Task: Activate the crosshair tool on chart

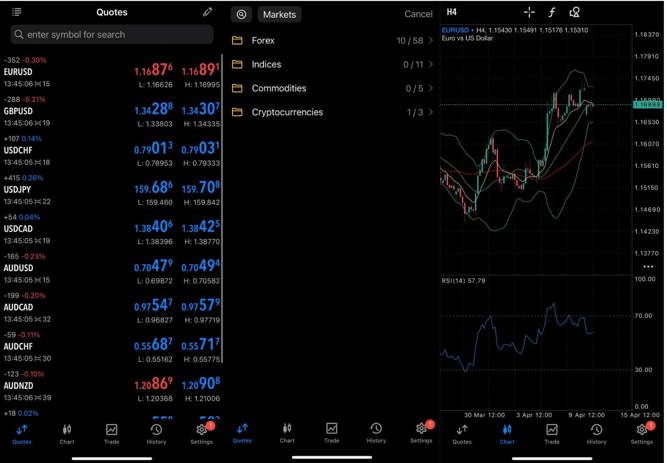Action: point(529,12)
